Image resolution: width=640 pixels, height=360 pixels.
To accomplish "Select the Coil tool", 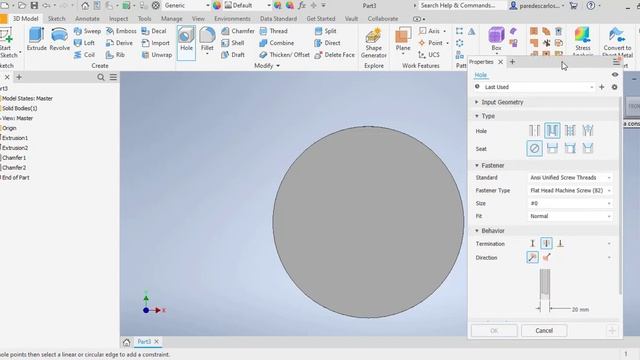I will 84,55.
